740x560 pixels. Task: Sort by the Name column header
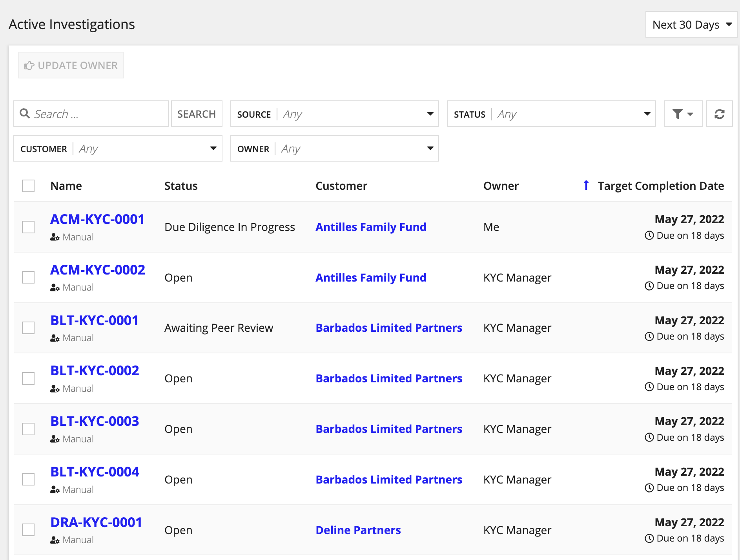tap(66, 186)
